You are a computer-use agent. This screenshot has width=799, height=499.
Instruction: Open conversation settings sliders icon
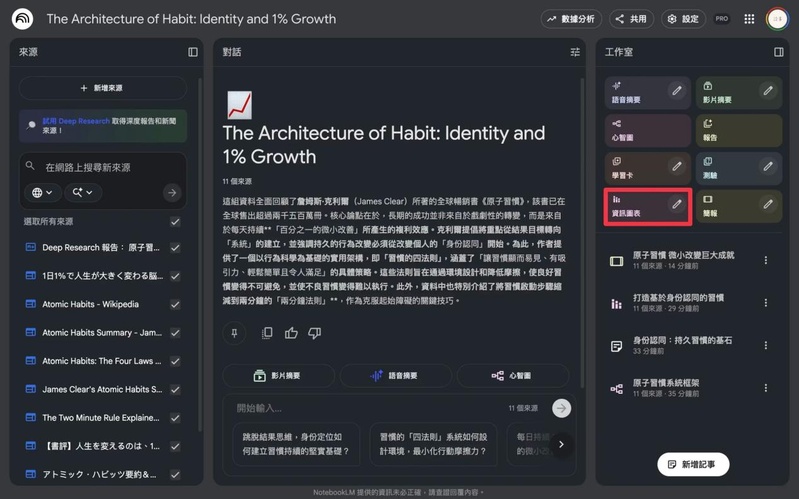(575, 52)
